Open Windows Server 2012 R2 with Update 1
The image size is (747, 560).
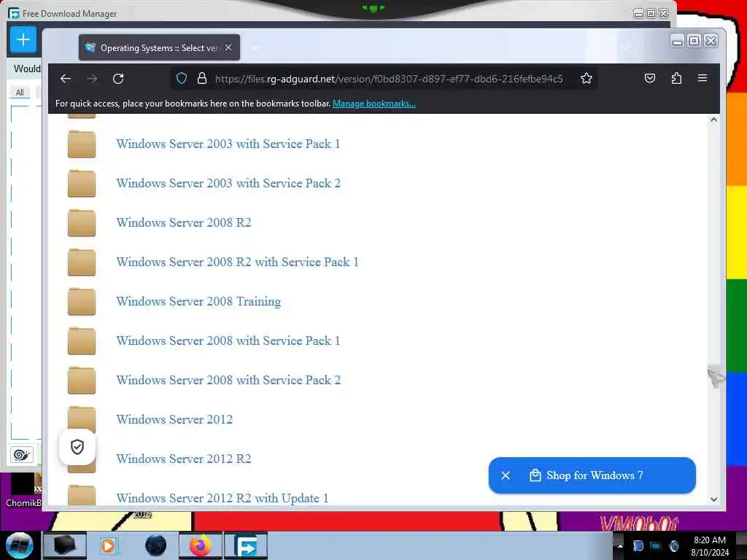(222, 498)
